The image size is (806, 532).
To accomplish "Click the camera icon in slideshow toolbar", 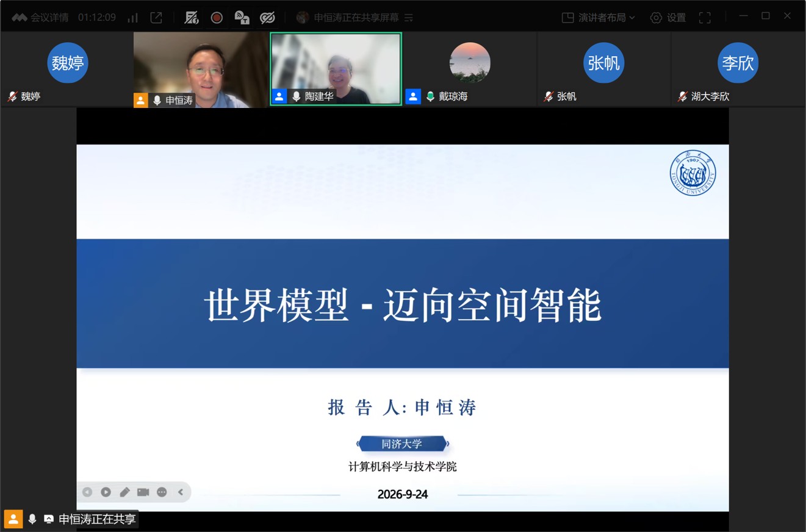I will click(x=143, y=492).
